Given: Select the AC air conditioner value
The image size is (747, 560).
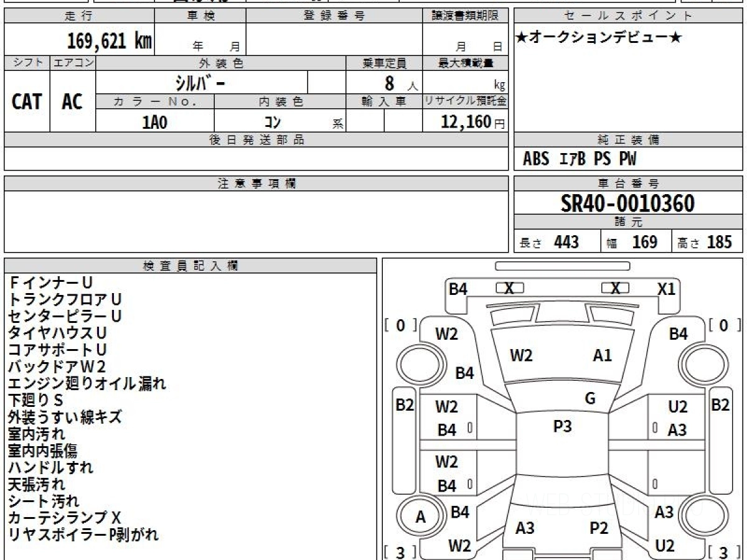Looking at the screenshot, I should click(72, 101).
